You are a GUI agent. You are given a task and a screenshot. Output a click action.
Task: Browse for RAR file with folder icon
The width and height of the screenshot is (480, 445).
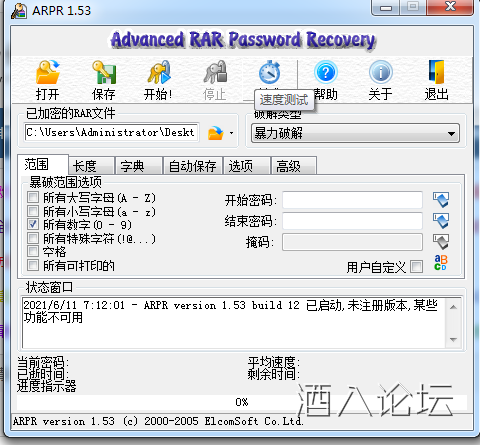click(x=216, y=133)
